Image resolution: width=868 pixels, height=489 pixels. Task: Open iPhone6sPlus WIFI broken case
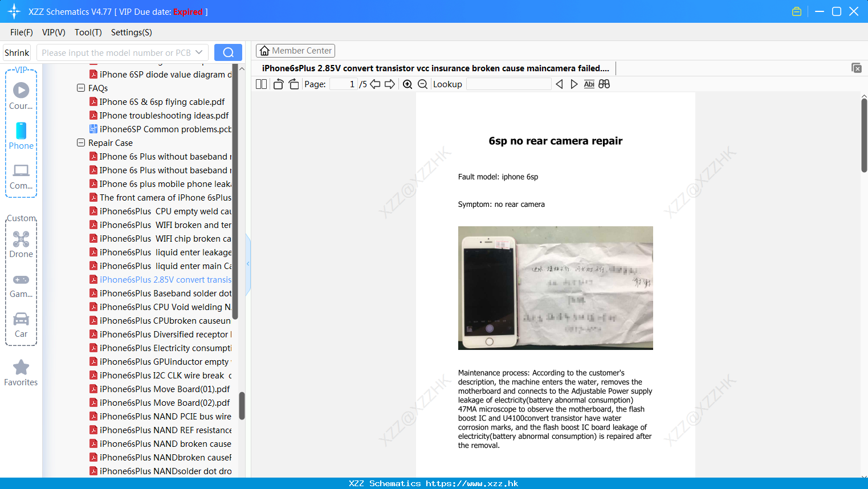point(161,225)
